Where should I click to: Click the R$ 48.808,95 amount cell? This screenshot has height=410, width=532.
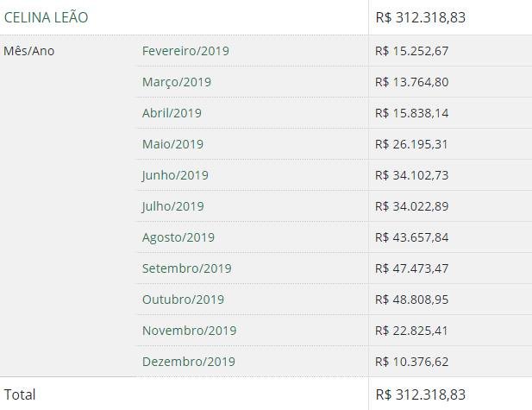pos(411,300)
